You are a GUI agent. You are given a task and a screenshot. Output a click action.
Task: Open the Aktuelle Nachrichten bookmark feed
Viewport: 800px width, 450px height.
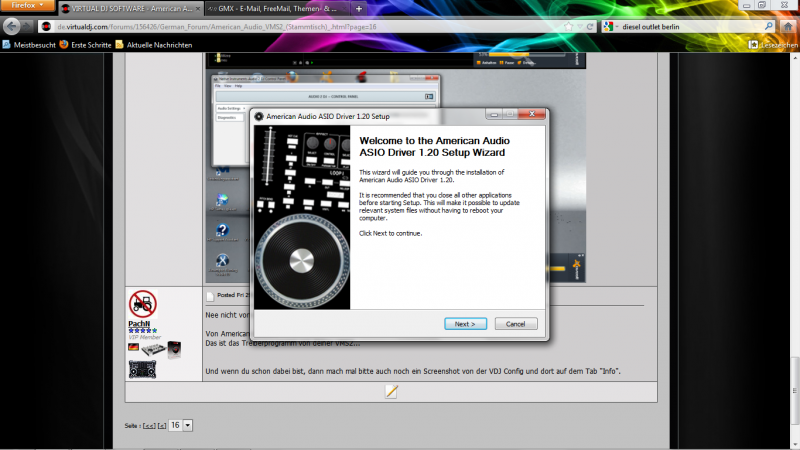coord(154,45)
